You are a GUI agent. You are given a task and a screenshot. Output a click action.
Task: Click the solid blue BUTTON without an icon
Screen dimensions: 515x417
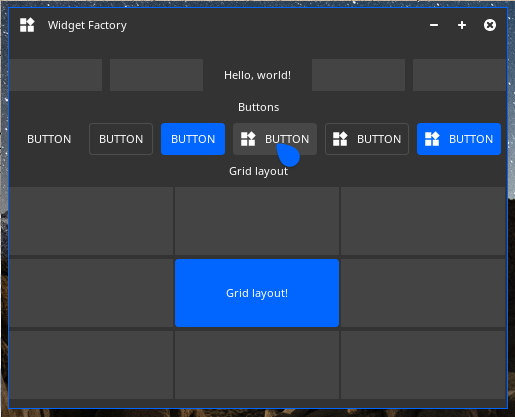point(193,139)
